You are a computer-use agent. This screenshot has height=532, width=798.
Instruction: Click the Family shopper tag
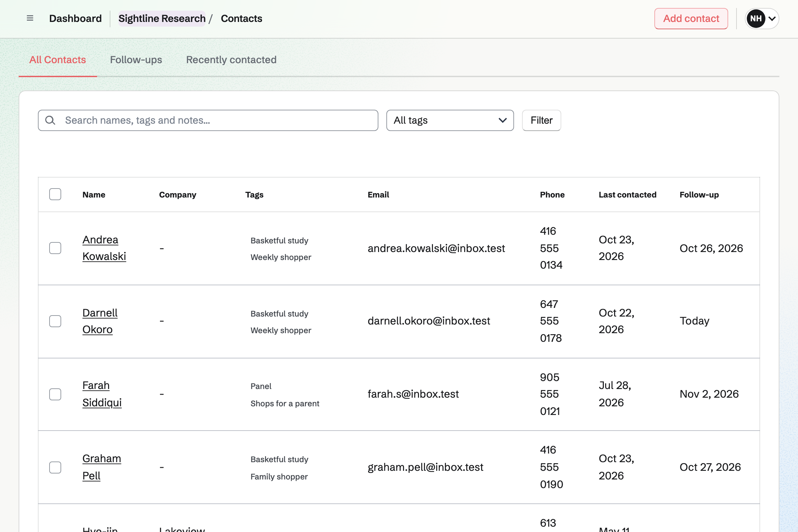click(279, 476)
